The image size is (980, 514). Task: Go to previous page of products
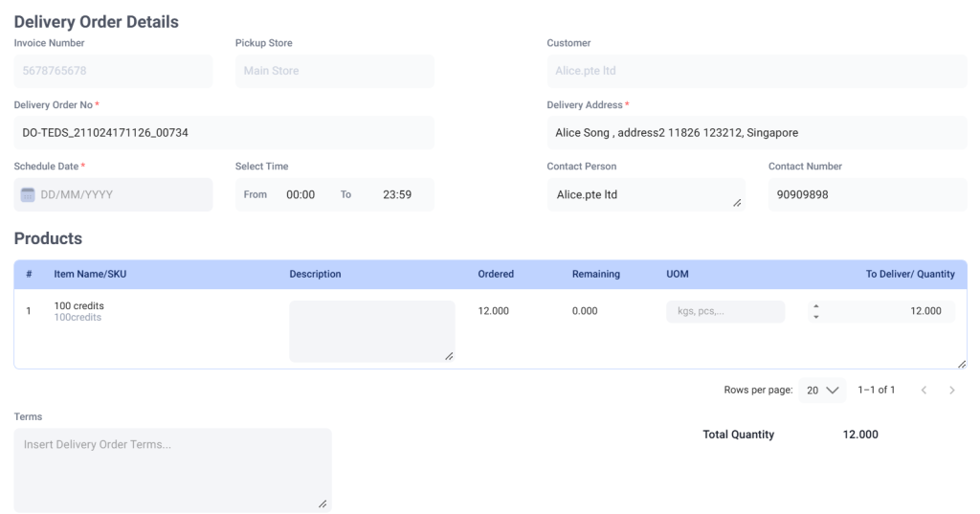click(x=924, y=391)
